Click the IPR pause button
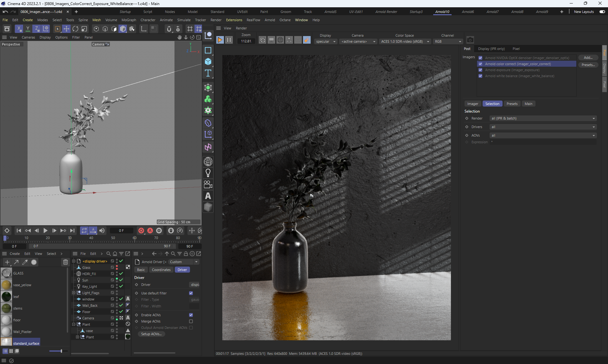608x364 pixels. pyautogui.click(x=229, y=40)
